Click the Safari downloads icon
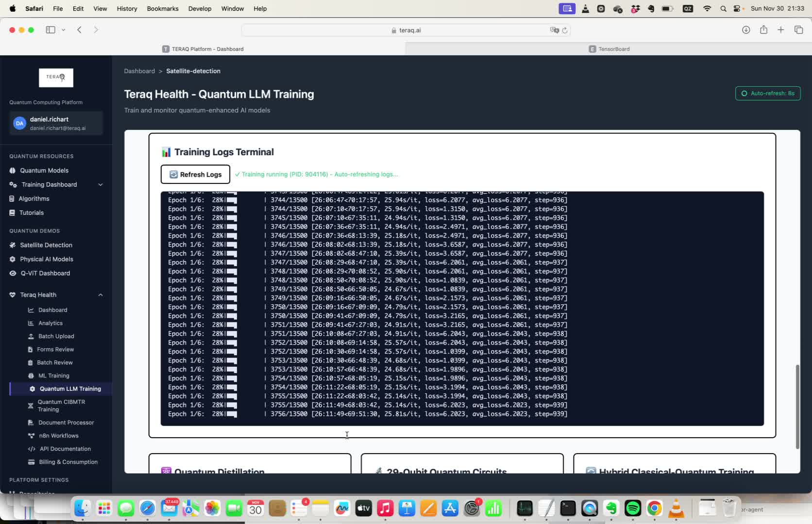Screen dimensions: 812x524 pos(746,30)
